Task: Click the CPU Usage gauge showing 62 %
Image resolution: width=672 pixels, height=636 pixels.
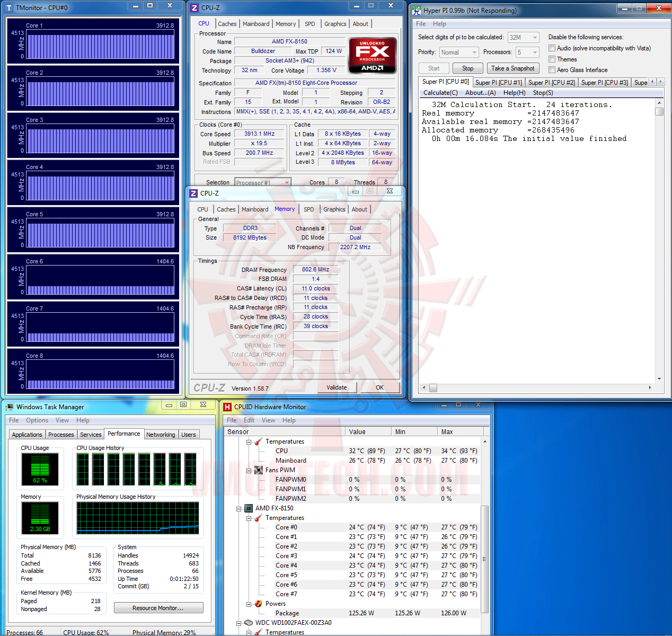Action: pos(40,469)
